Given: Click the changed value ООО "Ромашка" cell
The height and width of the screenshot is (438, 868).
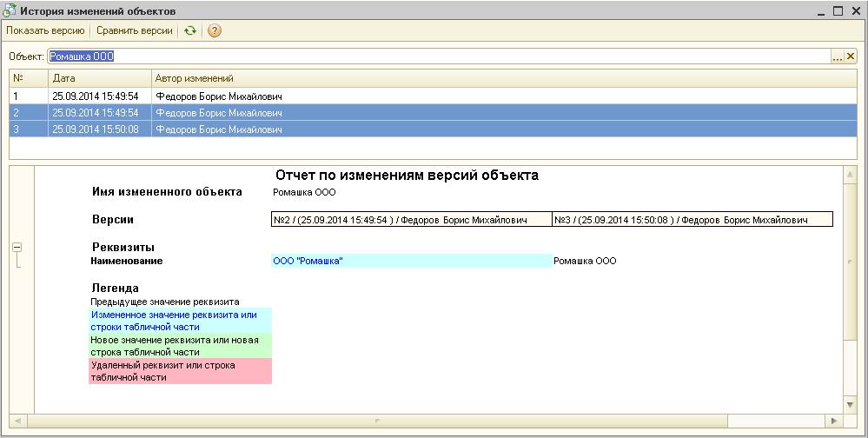Looking at the screenshot, I should 412,261.
